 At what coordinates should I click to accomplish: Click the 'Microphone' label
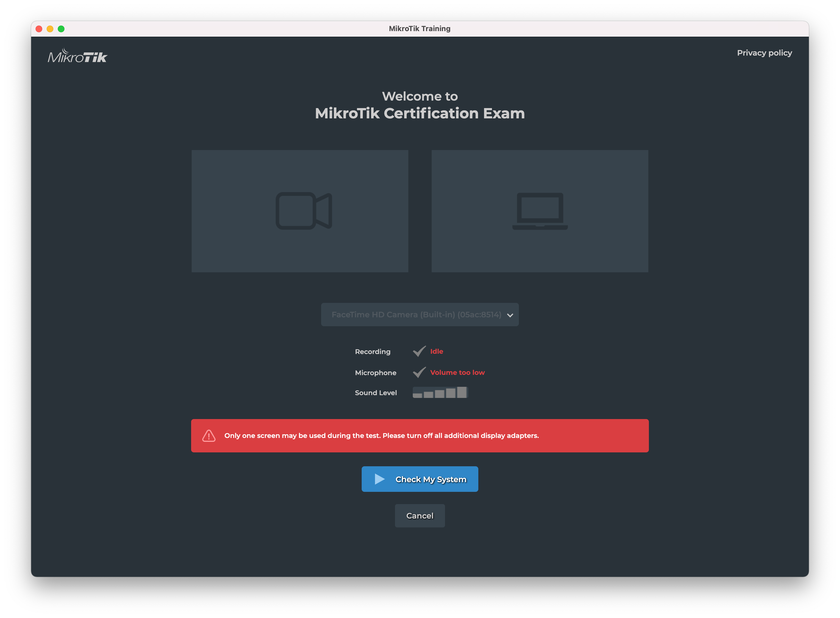[x=376, y=373]
